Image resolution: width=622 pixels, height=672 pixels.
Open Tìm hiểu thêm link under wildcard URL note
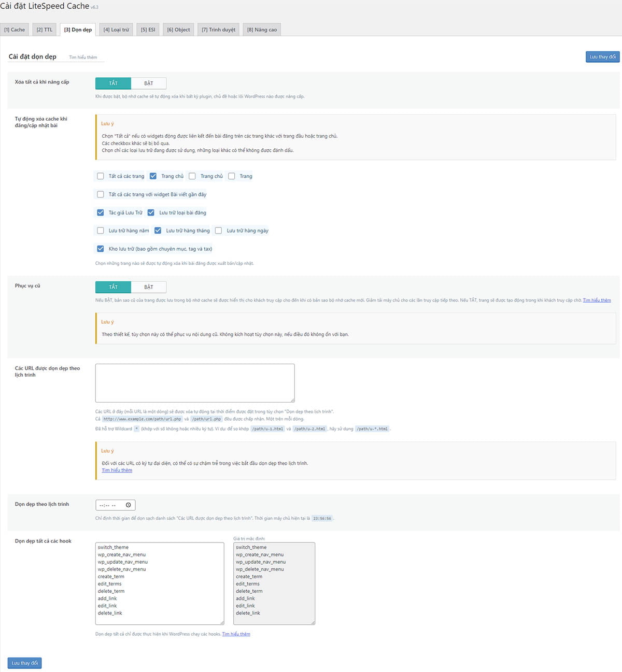(x=117, y=470)
